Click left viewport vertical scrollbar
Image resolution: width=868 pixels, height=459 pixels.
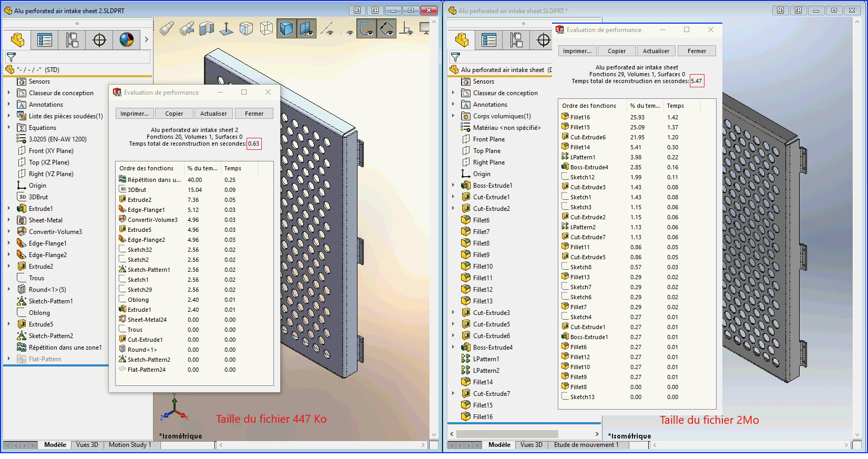coord(434,229)
